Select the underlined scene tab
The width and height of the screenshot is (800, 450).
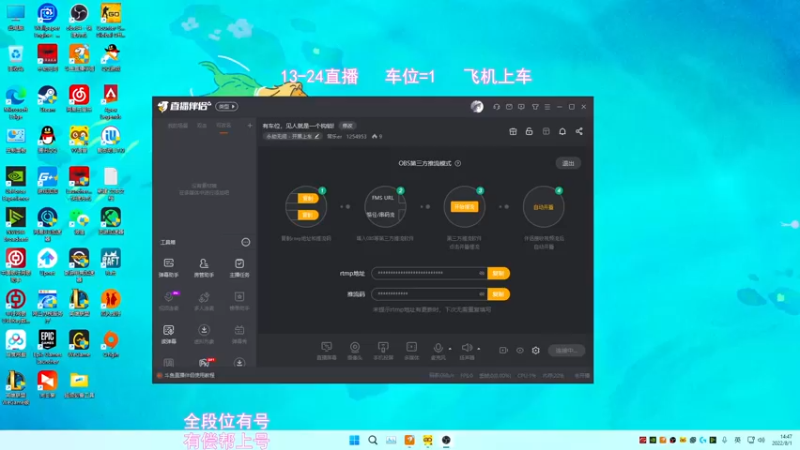(x=223, y=126)
